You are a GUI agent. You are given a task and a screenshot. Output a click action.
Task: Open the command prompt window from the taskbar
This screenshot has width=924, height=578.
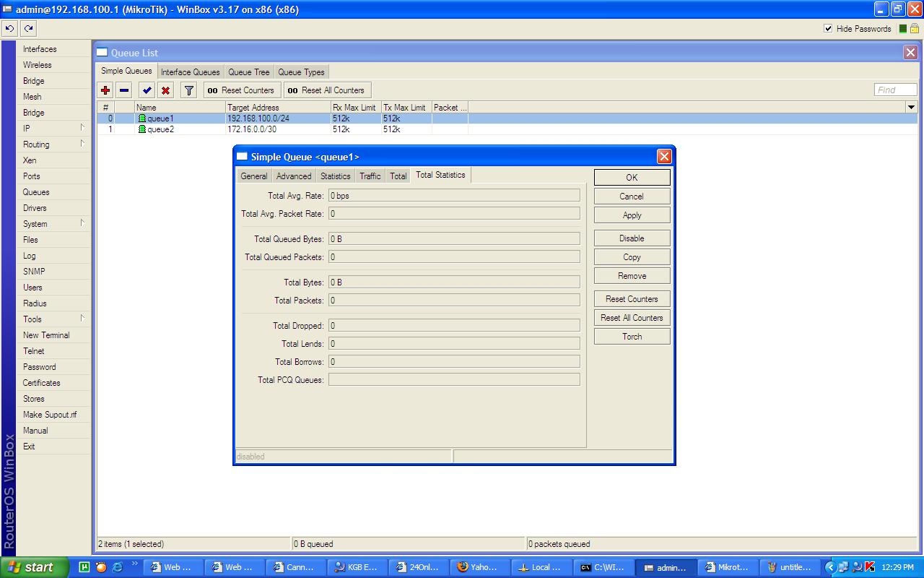603,567
